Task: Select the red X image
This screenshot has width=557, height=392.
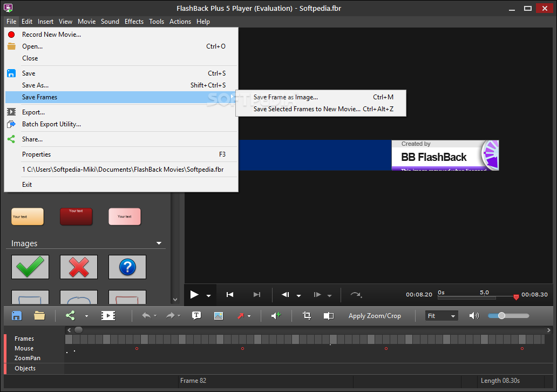Action: click(x=78, y=267)
